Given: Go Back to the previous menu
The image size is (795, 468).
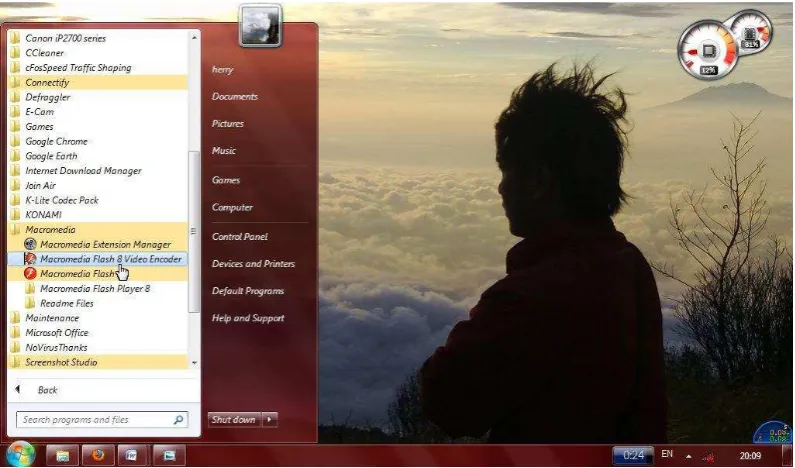Looking at the screenshot, I should 48,390.
